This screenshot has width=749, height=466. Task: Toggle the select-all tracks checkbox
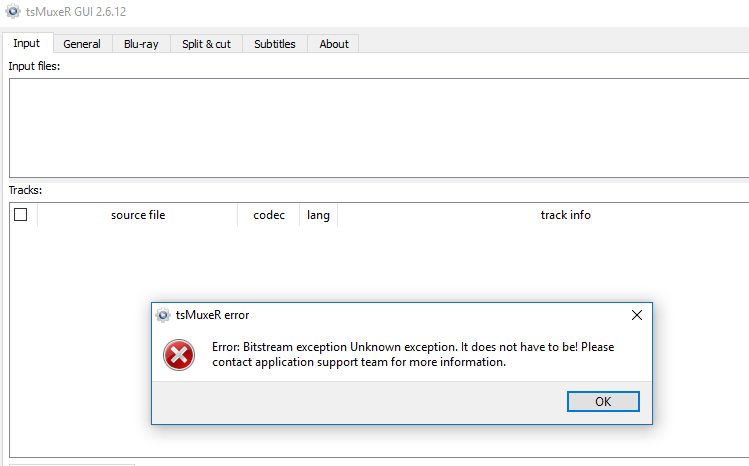coord(20,214)
